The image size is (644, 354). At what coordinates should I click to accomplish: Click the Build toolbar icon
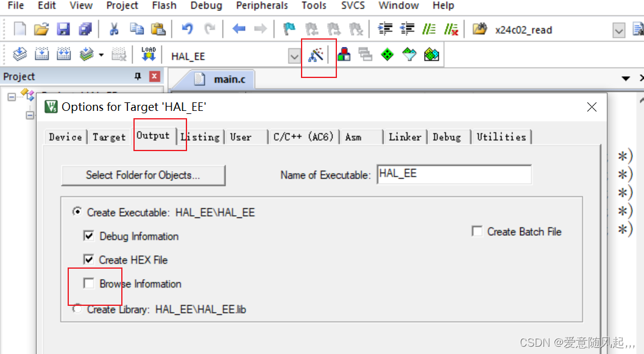click(41, 54)
